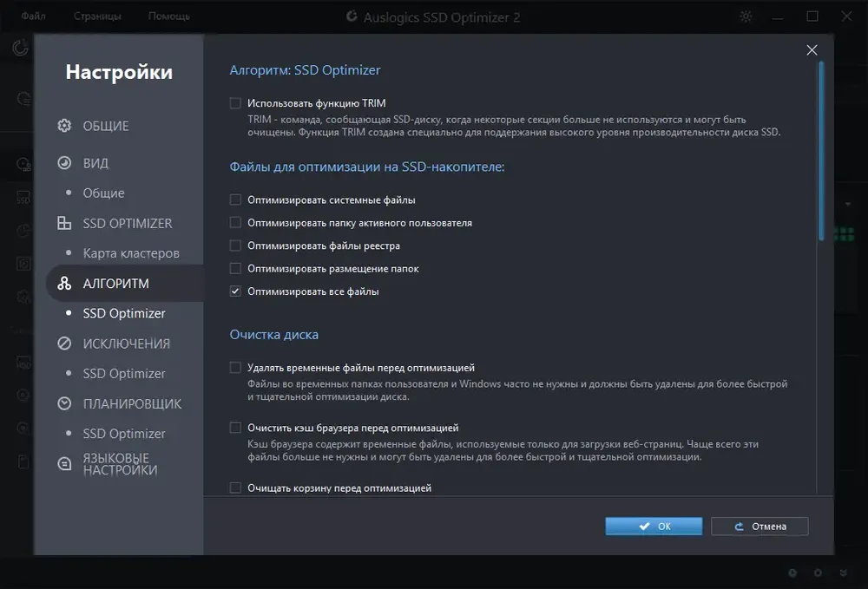
Task: Select SSD Optimizer under ПЛАНИРОВЩИК
Action: (124, 434)
